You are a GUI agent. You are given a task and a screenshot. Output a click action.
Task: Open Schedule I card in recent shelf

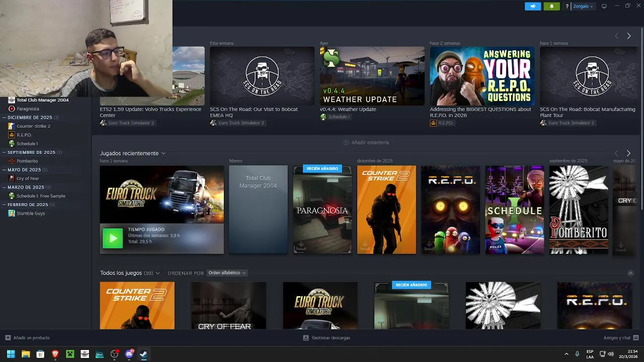pos(515,210)
